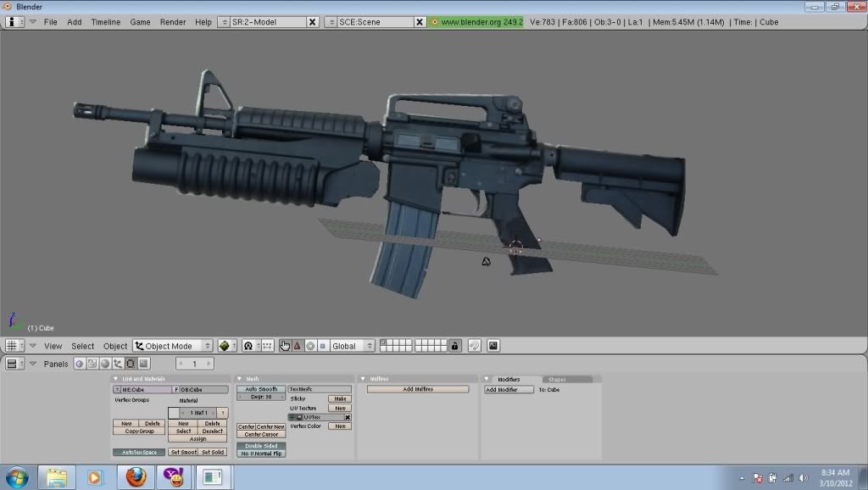868x490 pixels.
Task: Toggle the AutoTexSpace option
Action: [x=138, y=452]
